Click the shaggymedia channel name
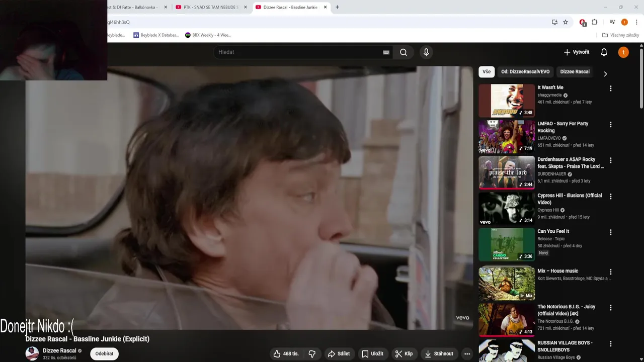This screenshot has width=644, height=362. [549, 95]
